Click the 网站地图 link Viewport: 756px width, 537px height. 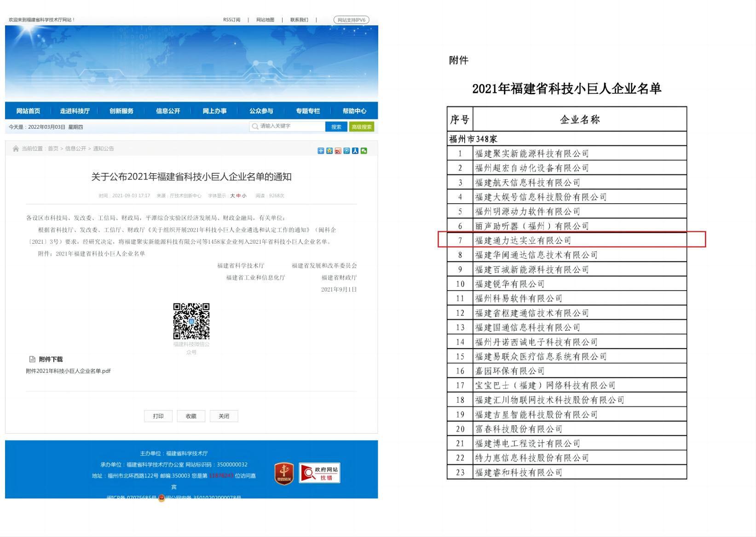pyautogui.click(x=265, y=20)
